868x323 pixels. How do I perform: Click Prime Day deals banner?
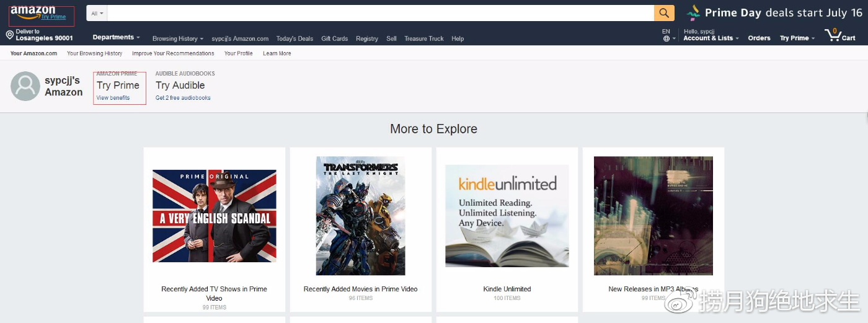point(774,13)
